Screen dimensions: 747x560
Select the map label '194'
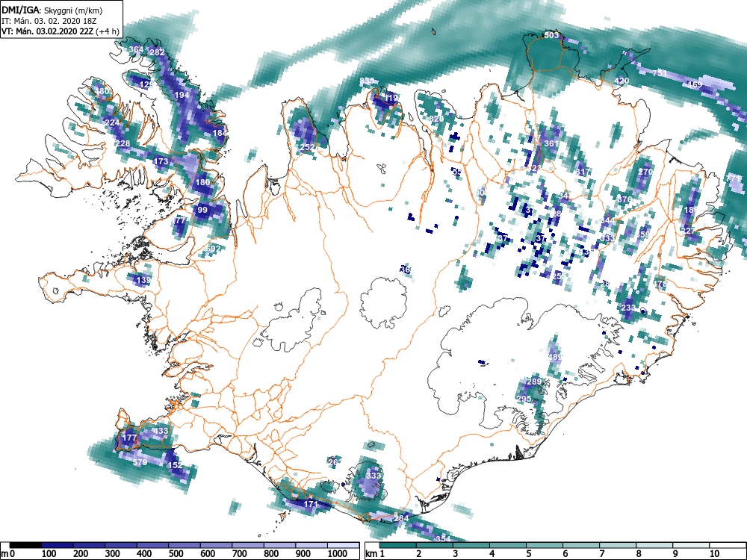tap(182, 95)
